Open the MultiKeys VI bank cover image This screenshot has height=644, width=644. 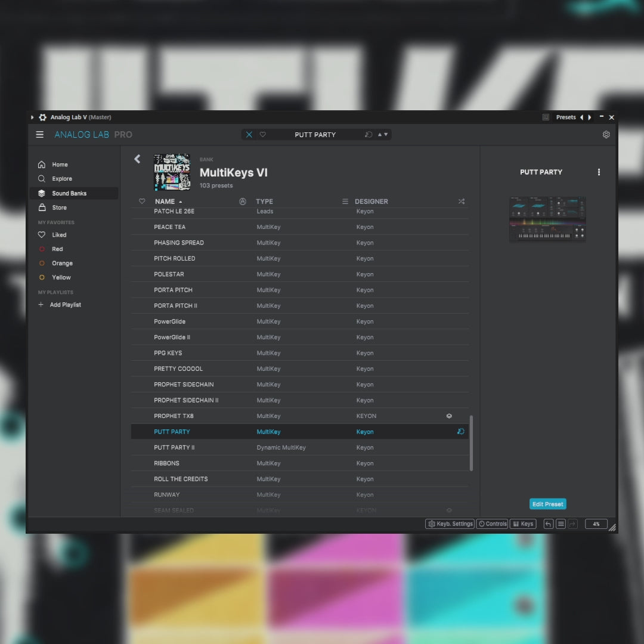(x=172, y=172)
